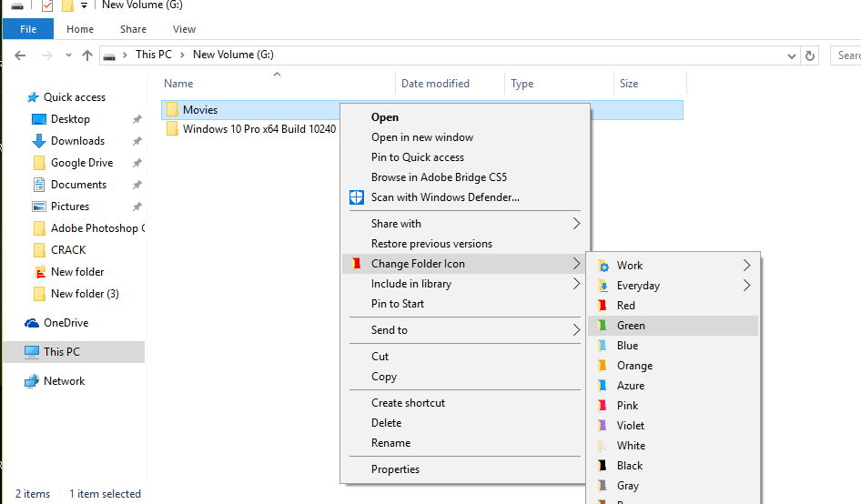861x504 pixels.
Task: Click the blue folder icon beside Blue
Action: pos(602,346)
